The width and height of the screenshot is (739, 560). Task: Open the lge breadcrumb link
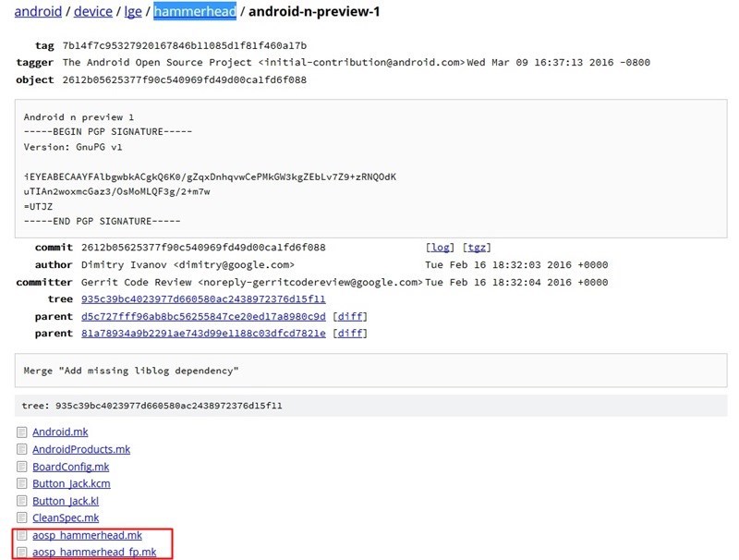pyautogui.click(x=133, y=11)
